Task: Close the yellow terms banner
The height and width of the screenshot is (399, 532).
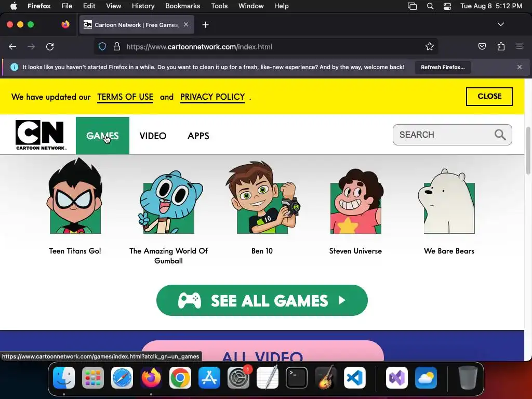Action: click(489, 96)
